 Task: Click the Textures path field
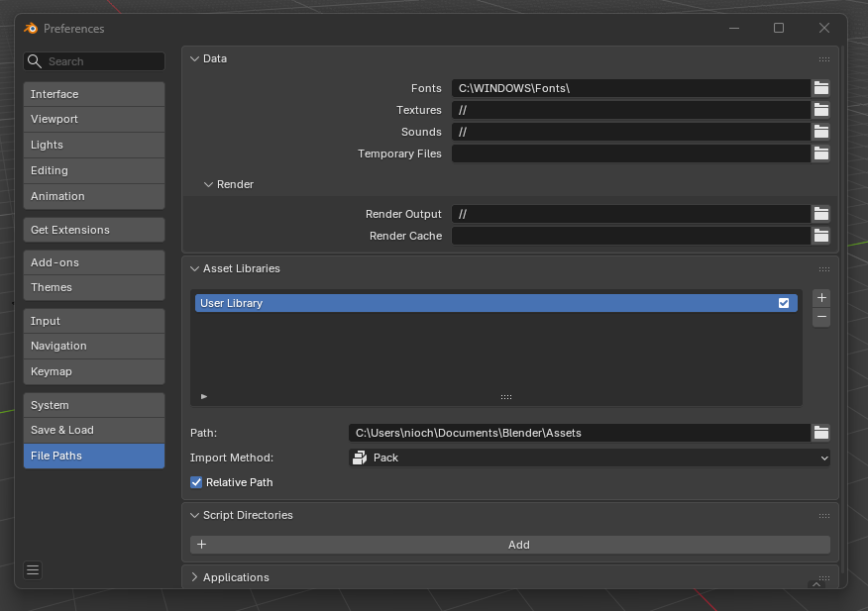631,110
